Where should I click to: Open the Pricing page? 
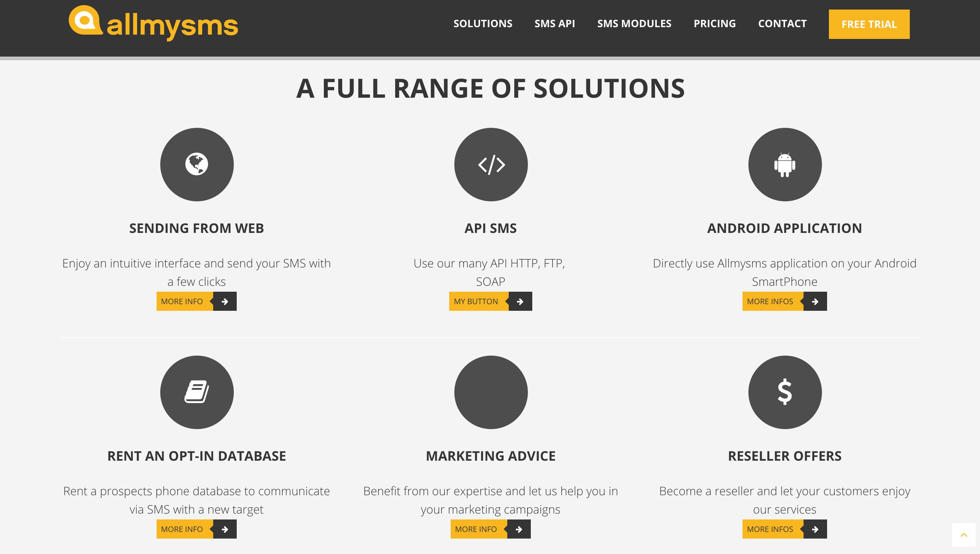[x=714, y=24]
